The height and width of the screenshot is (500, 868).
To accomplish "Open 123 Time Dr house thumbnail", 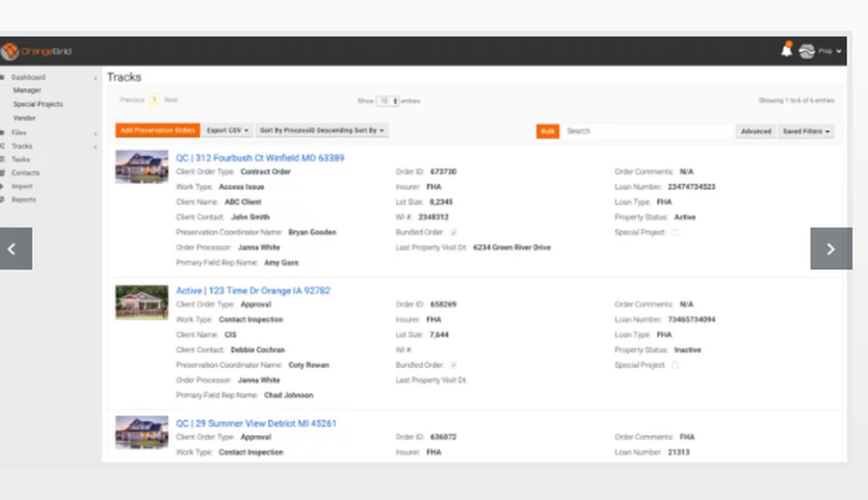I will [141, 302].
